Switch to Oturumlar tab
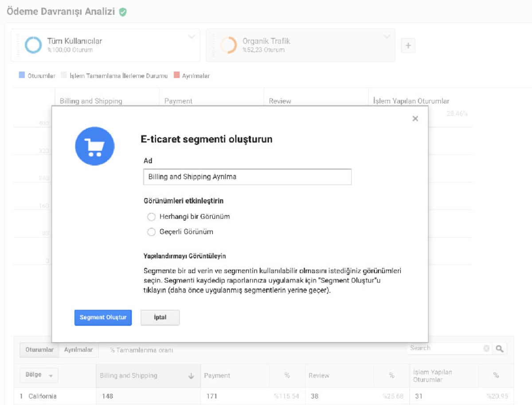 (39, 350)
